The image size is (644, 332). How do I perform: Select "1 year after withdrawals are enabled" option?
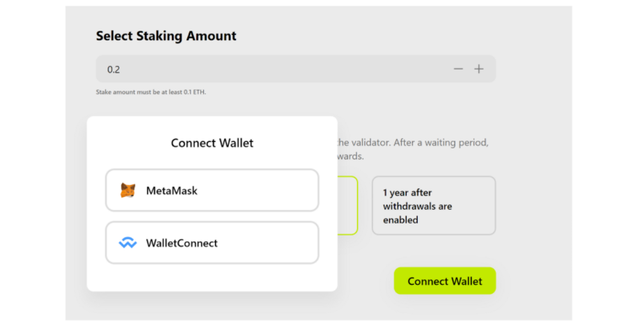coord(433,205)
